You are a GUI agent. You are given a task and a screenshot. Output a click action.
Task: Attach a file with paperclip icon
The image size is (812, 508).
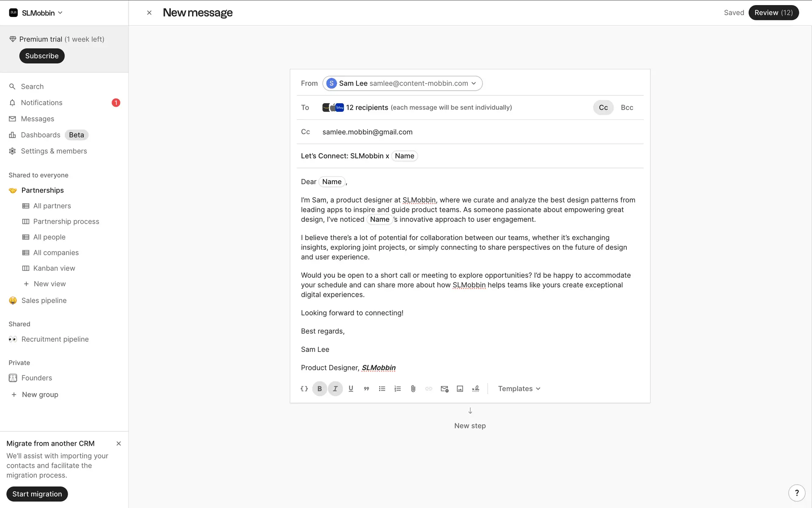(x=413, y=389)
